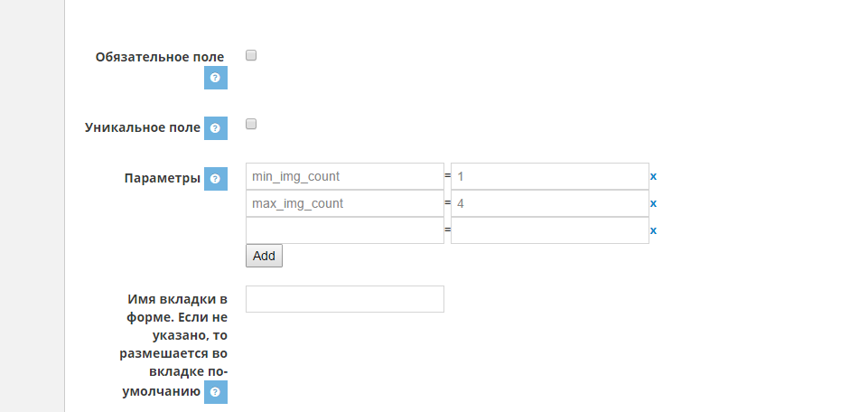Focus the max_img_count name field

click(345, 203)
